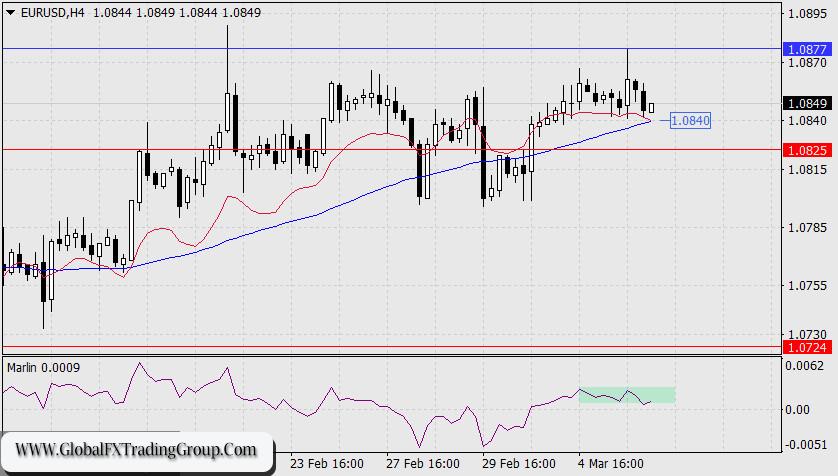Click the OHLC values 1.0844 1.0849 text
Image resolution: width=838 pixels, height=476 pixels.
coord(177,12)
